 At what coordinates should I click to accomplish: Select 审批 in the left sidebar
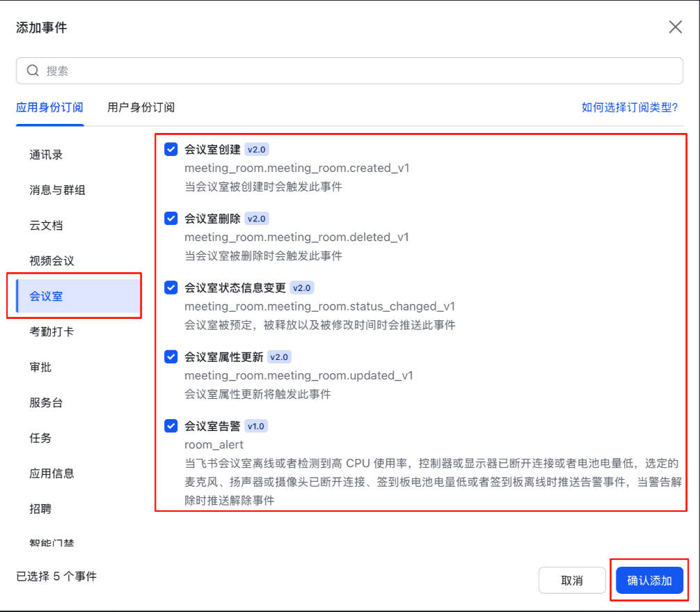click(40, 367)
